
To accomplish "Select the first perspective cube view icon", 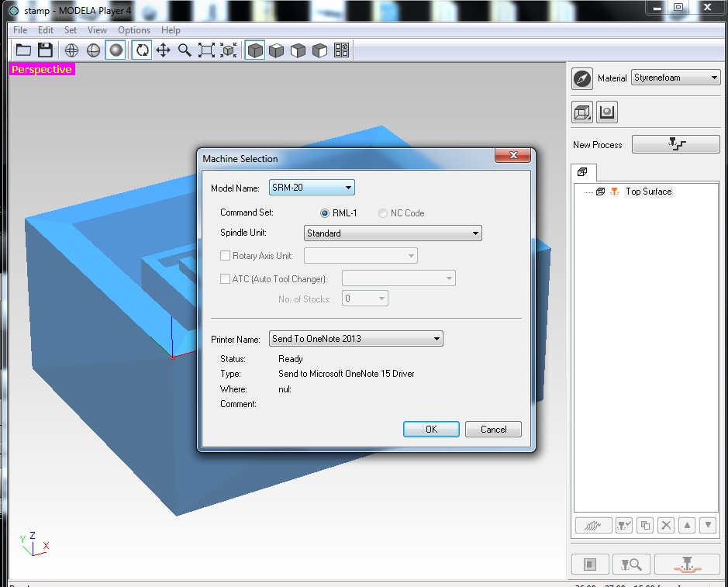I will pos(255,50).
